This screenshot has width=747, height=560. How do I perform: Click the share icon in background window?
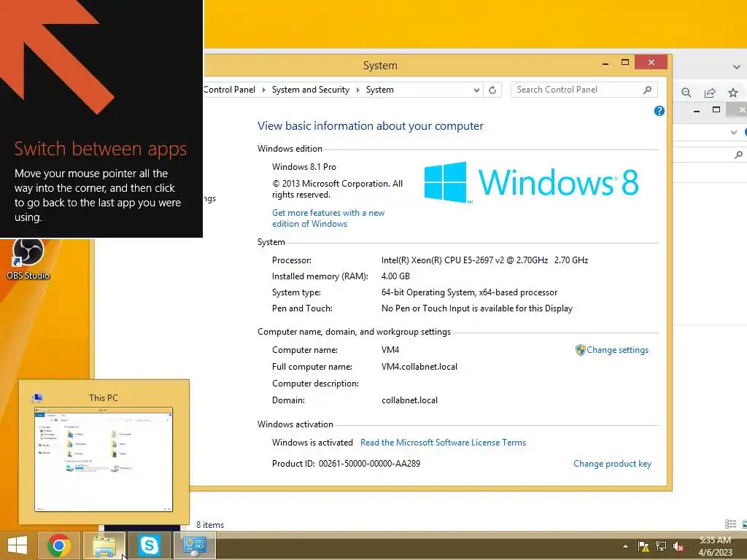click(x=710, y=93)
